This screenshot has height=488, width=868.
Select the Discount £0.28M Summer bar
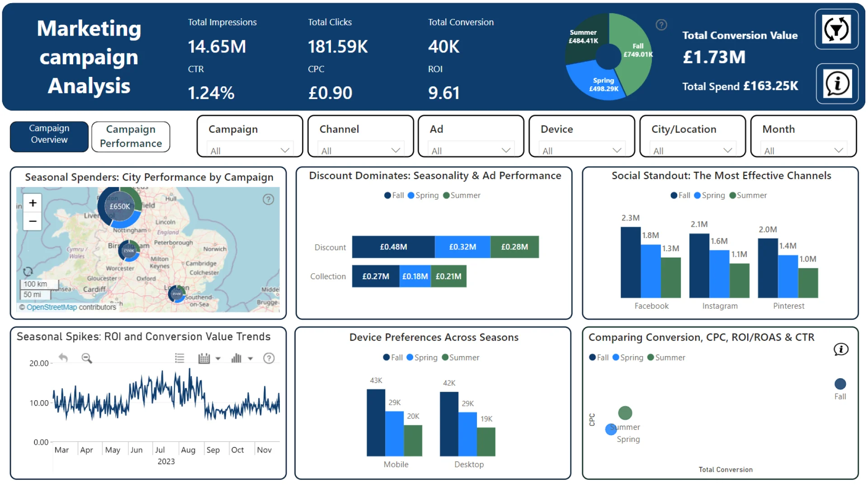click(514, 247)
